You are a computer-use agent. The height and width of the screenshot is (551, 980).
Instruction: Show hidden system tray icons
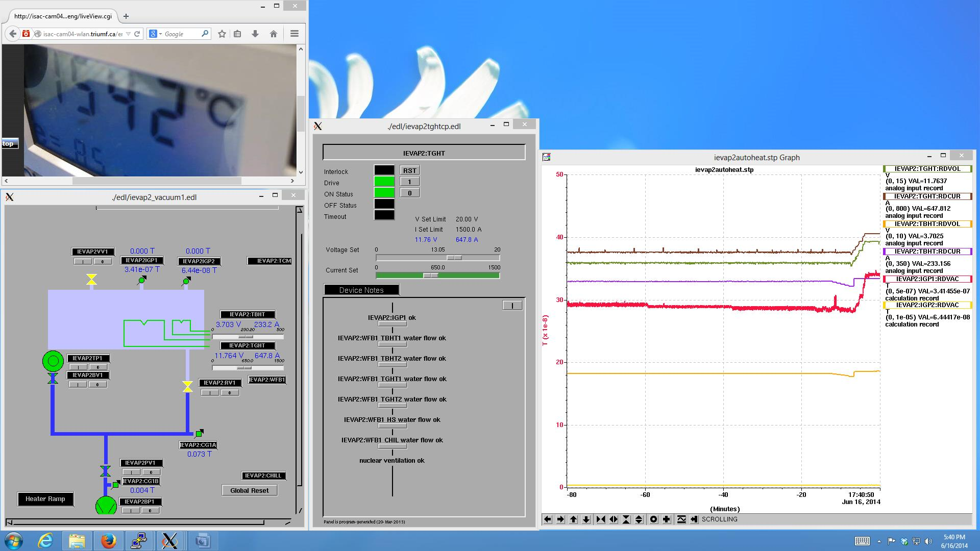(x=879, y=541)
